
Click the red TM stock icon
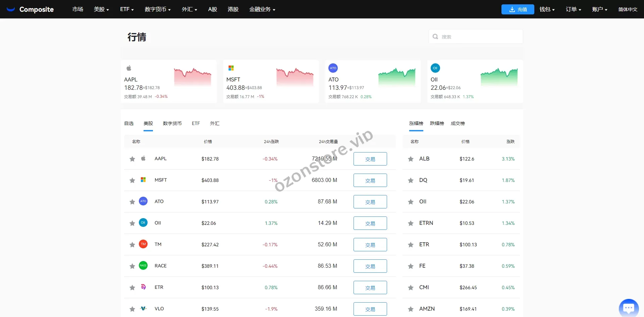[x=143, y=244]
